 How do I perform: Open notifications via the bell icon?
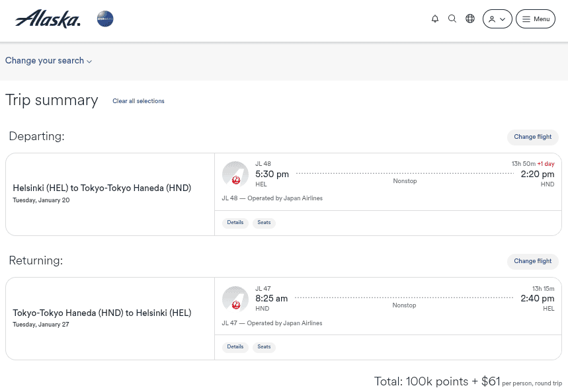point(435,19)
